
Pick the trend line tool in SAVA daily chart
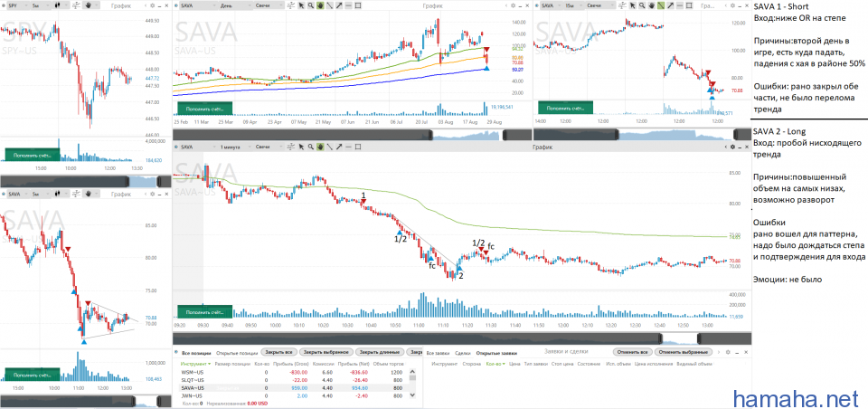[x=329, y=5]
